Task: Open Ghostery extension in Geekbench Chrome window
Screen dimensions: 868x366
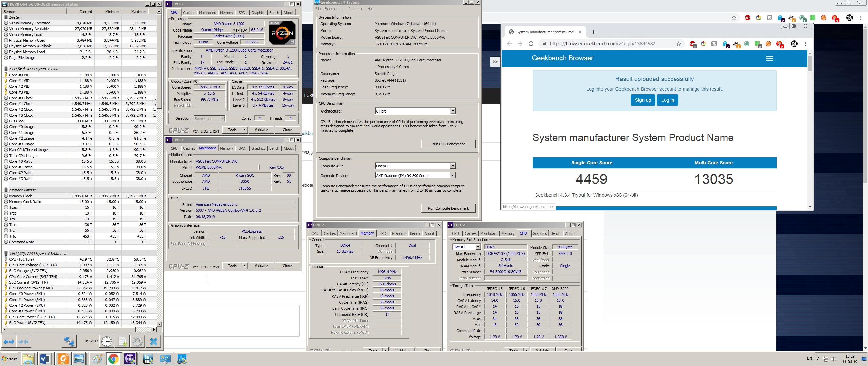Action: click(x=725, y=44)
